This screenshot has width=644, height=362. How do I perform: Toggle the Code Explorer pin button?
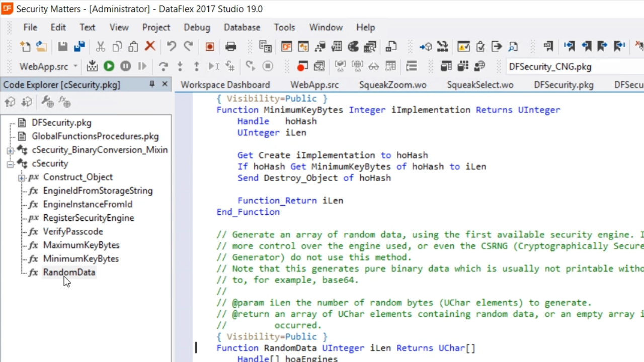coord(152,84)
